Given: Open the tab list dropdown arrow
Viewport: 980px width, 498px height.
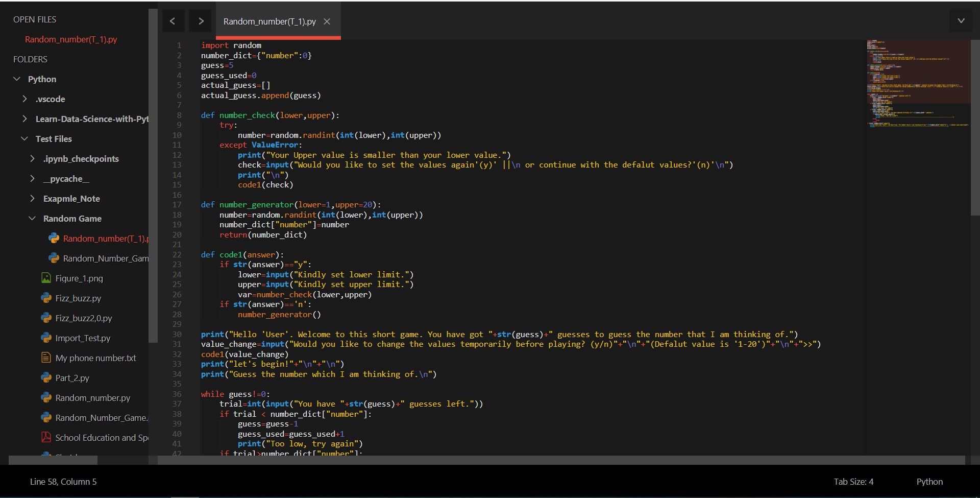Looking at the screenshot, I should 961,20.
